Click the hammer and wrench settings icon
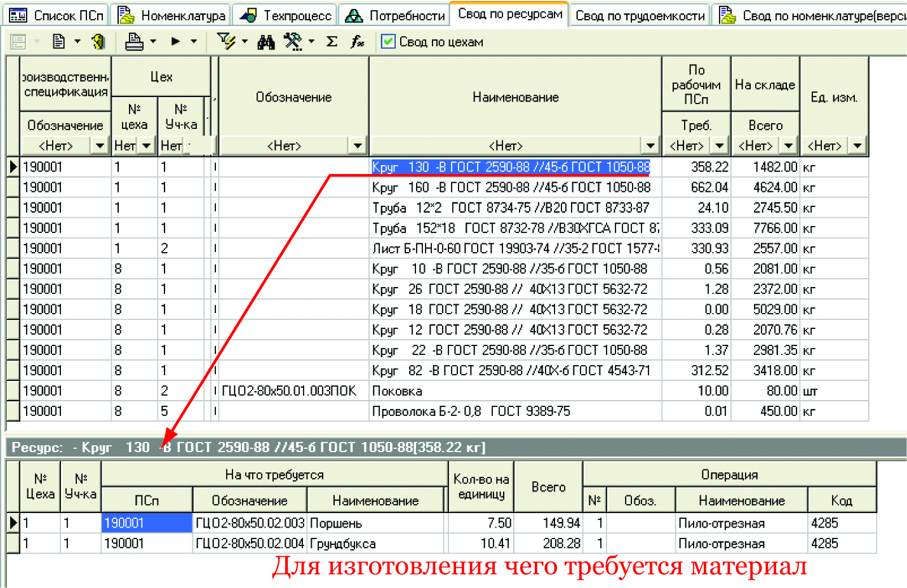Image resolution: width=907 pixels, height=588 pixels. [293, 42]
